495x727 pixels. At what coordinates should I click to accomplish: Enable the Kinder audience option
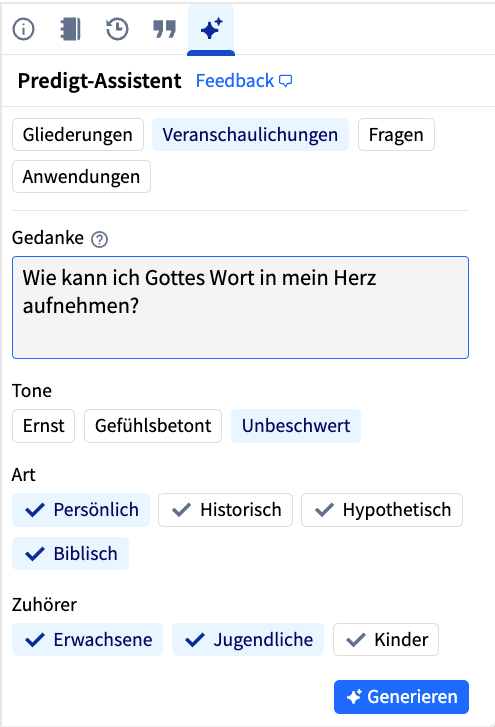coord(386,639)
